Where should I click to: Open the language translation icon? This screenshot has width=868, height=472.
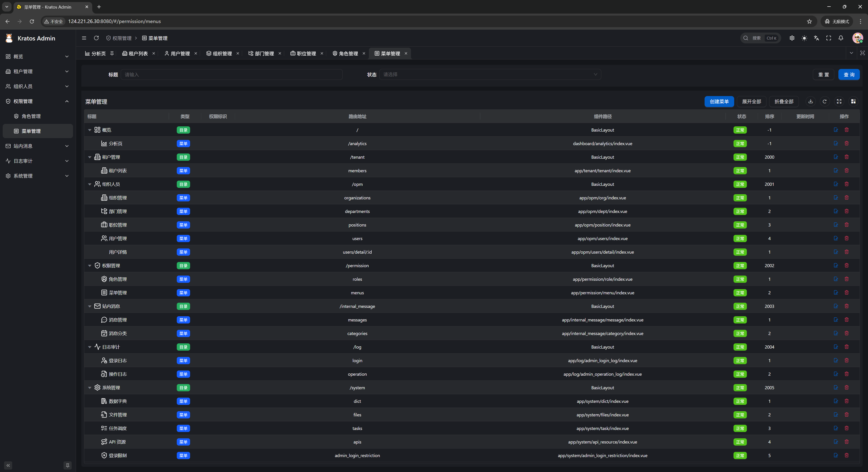[x=816, y=38]
